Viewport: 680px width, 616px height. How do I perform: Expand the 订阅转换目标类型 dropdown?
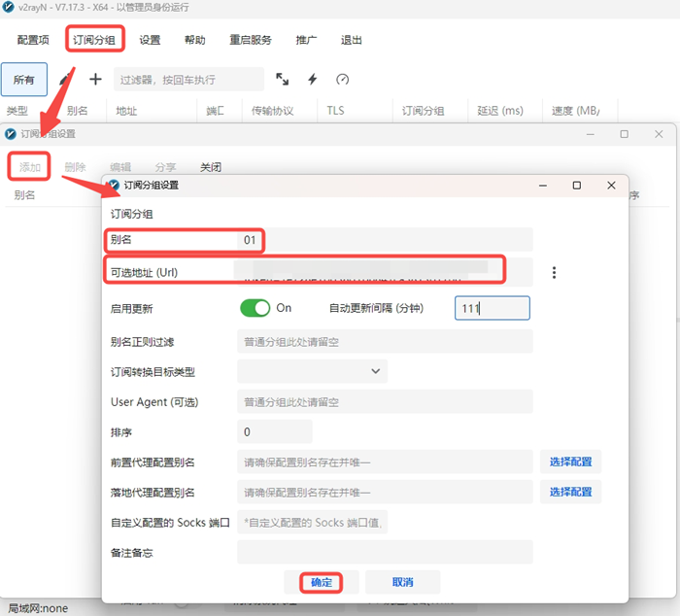312,371
